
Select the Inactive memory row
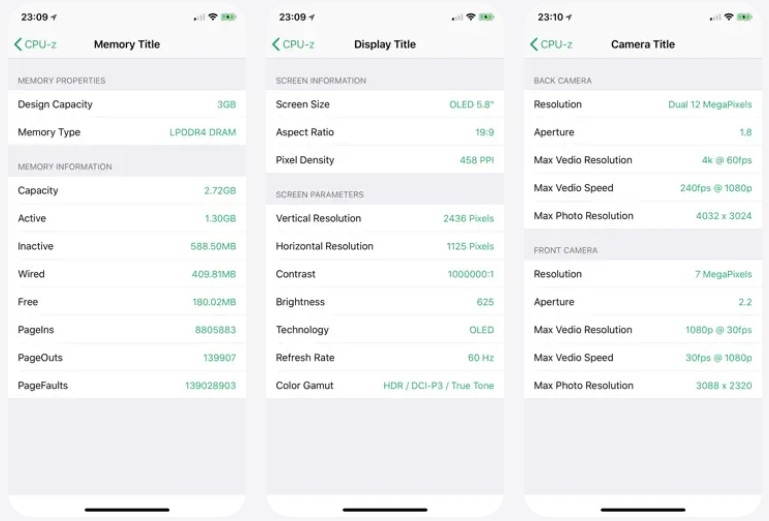(127, 246)
